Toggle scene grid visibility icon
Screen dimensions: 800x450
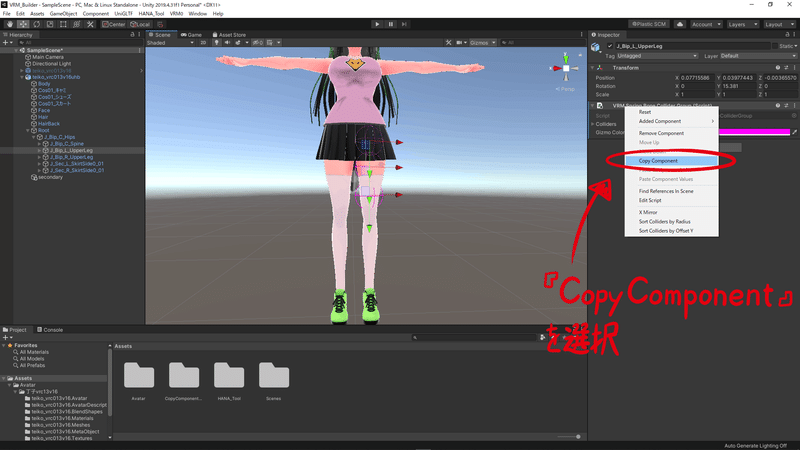[270, 43]
